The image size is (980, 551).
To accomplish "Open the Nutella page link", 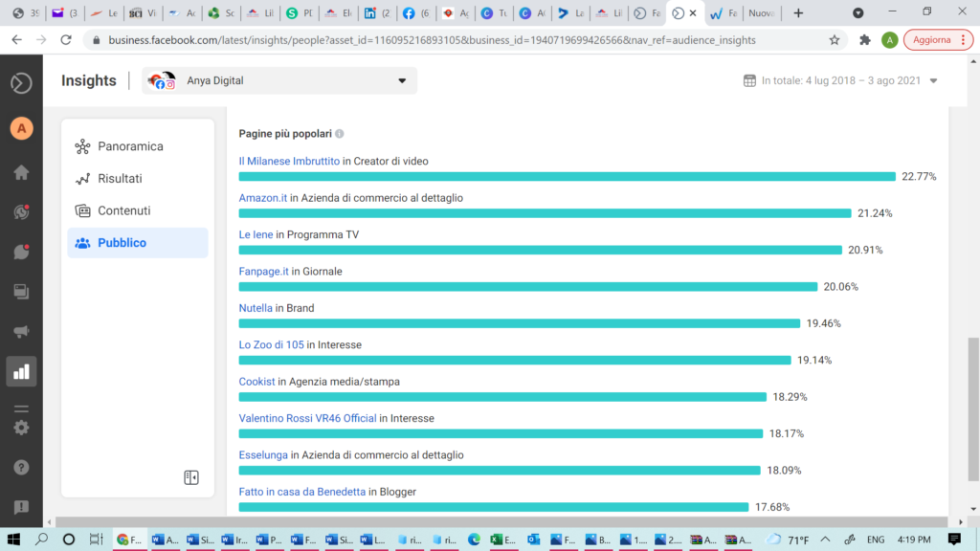I will 256,309.
